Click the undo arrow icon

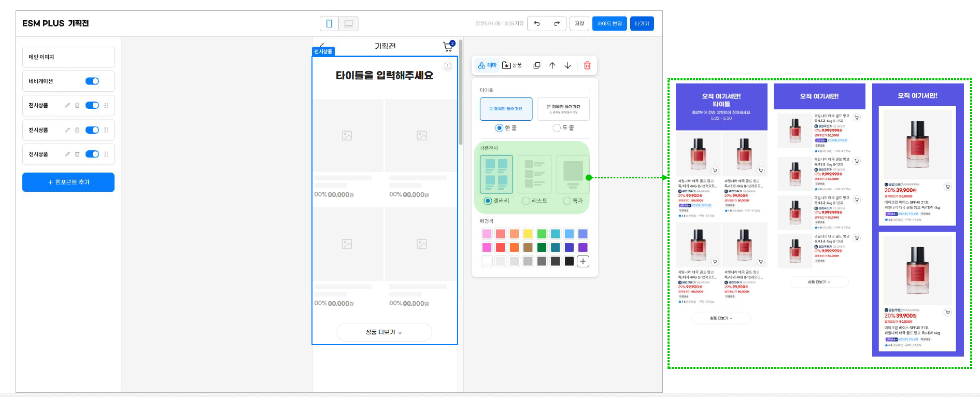tap(537, 23)
